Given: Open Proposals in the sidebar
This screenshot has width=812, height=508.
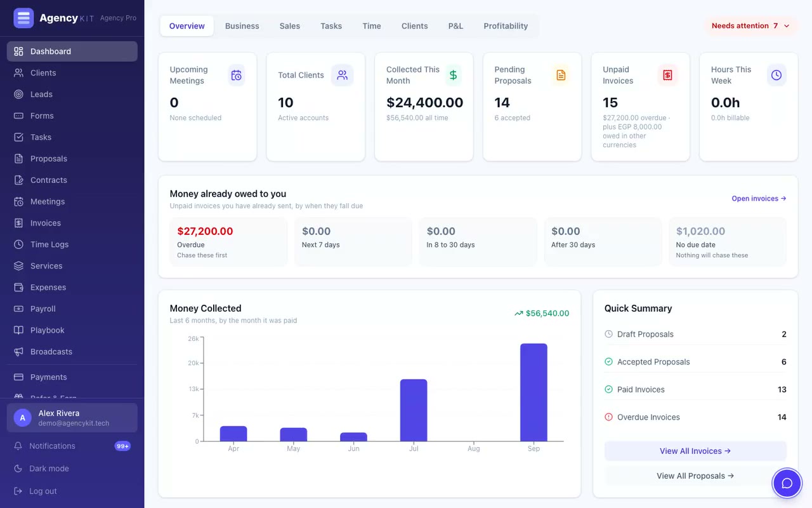Looking at the screenshot, I should (72, 159).
